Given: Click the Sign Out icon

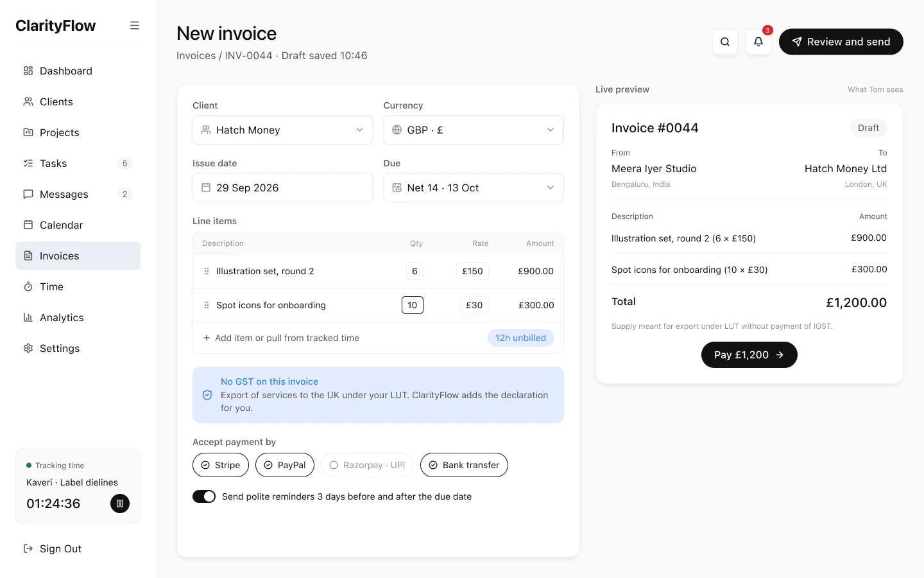Looking at the screenshot, I should [x=28, y=548].
